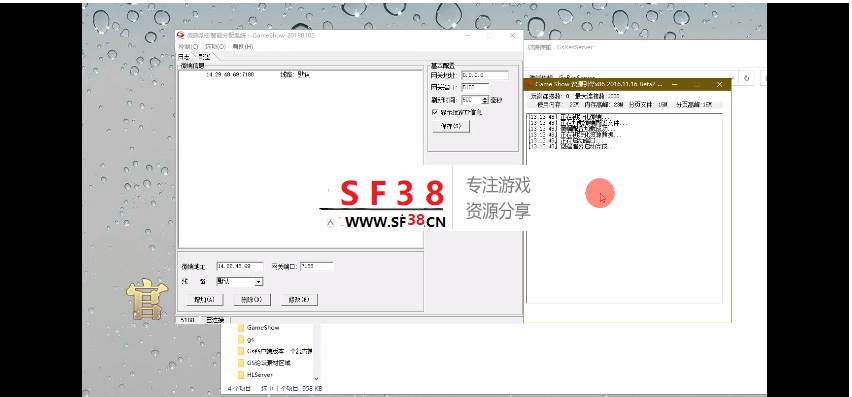
Task: Select the 14.29.40.69:7100 gateway list row
Action: [300, 74]
